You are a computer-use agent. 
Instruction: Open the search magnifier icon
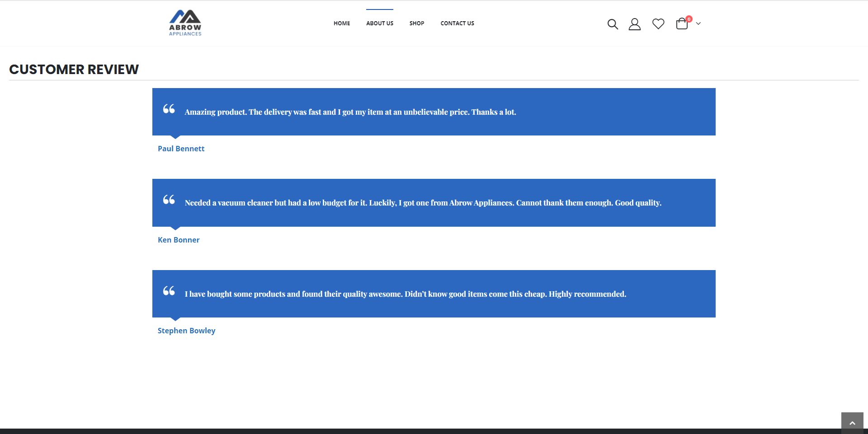click(612, 24)
